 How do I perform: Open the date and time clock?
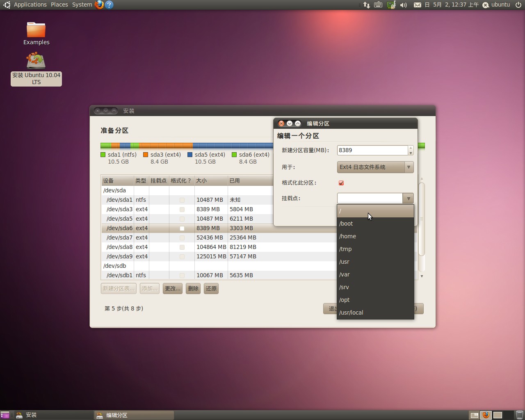click(452, 5)
